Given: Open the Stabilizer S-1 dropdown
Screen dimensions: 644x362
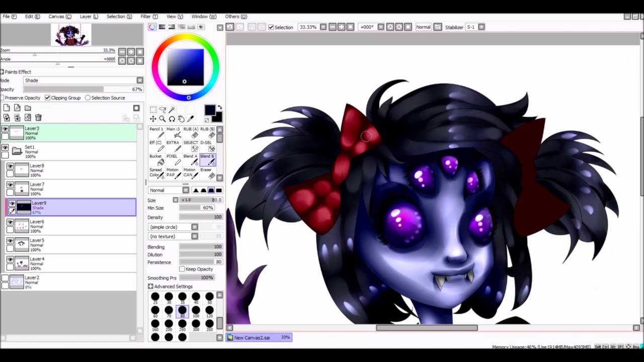Looking at the screenshot, I should pyautogui.click(x=481, y=27).
